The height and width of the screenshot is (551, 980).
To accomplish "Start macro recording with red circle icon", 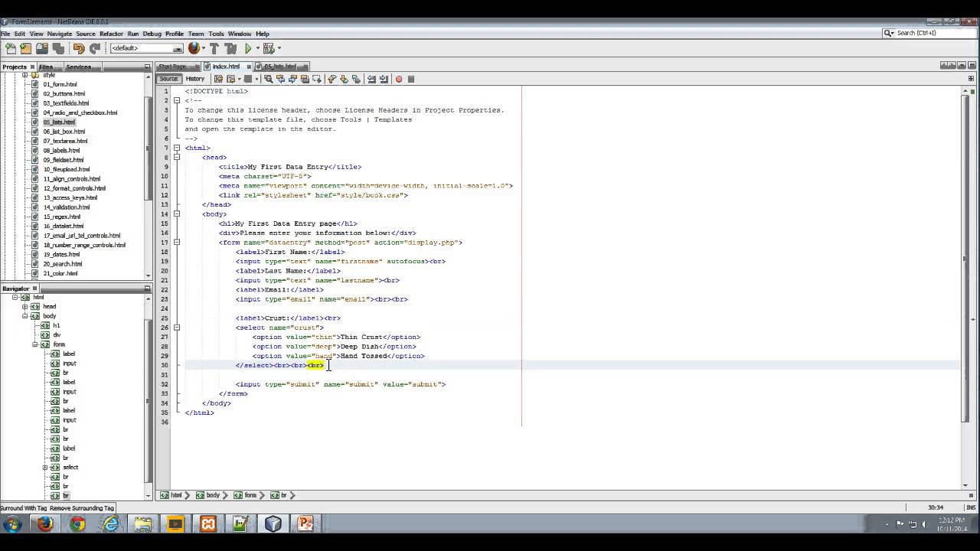I will (x=398, y=79).
